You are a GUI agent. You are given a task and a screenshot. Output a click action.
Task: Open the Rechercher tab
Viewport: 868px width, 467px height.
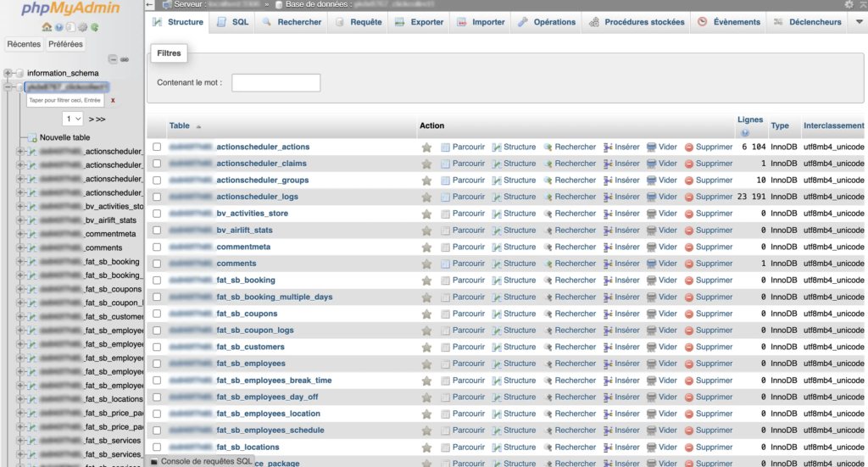[x=292, y=22]
